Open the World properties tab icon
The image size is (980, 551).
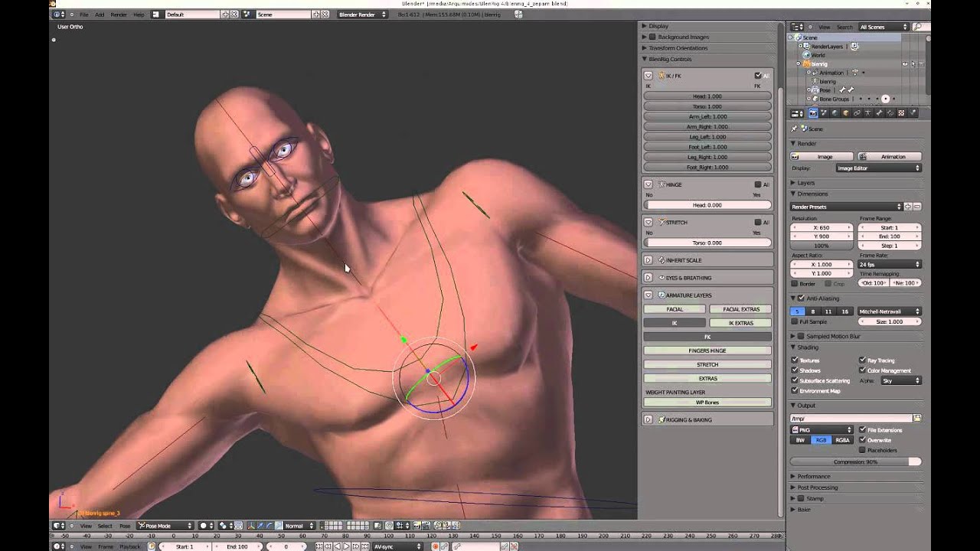[x=835, y=113]
